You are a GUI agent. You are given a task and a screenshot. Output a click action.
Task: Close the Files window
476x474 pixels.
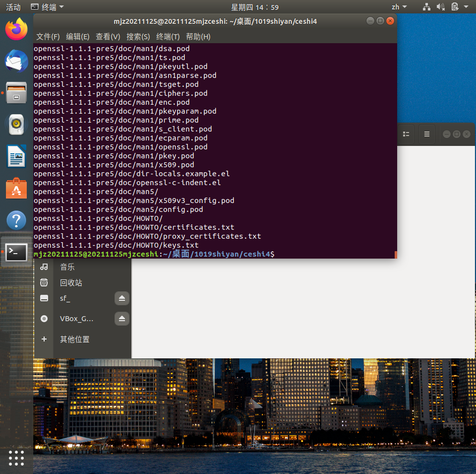tap(467, 134)
